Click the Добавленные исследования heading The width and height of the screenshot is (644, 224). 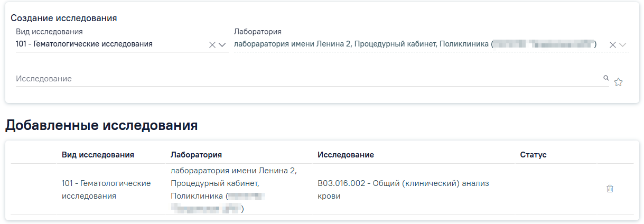click(x=101, y=125)
